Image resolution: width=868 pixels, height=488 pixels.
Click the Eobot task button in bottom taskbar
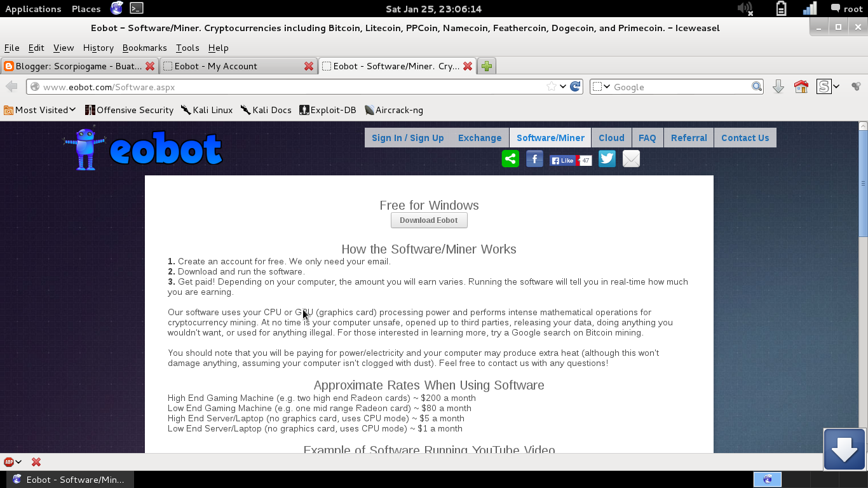(x=70, y=480)
